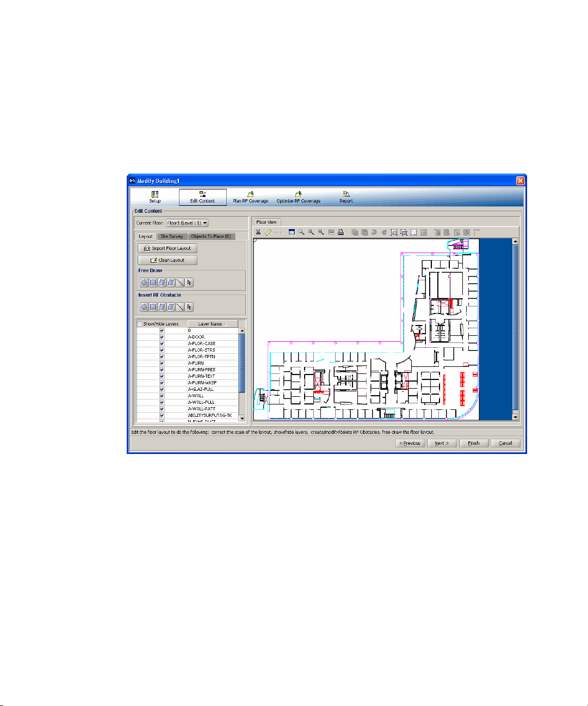Click the Clean Layout button
Viewport: 588px width, 706px height.
pyautogui.click(x=168, y=260)
